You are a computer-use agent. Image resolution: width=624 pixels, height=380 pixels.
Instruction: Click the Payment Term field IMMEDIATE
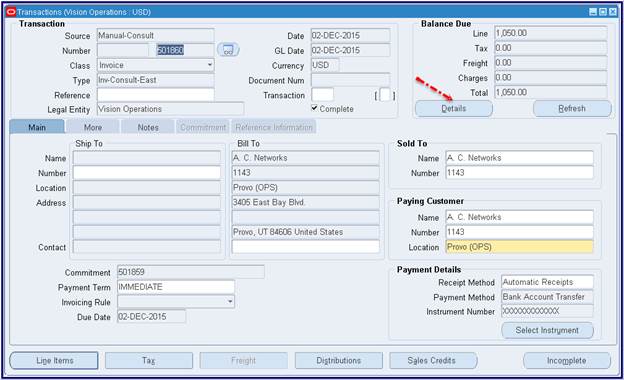pos(176,287)
